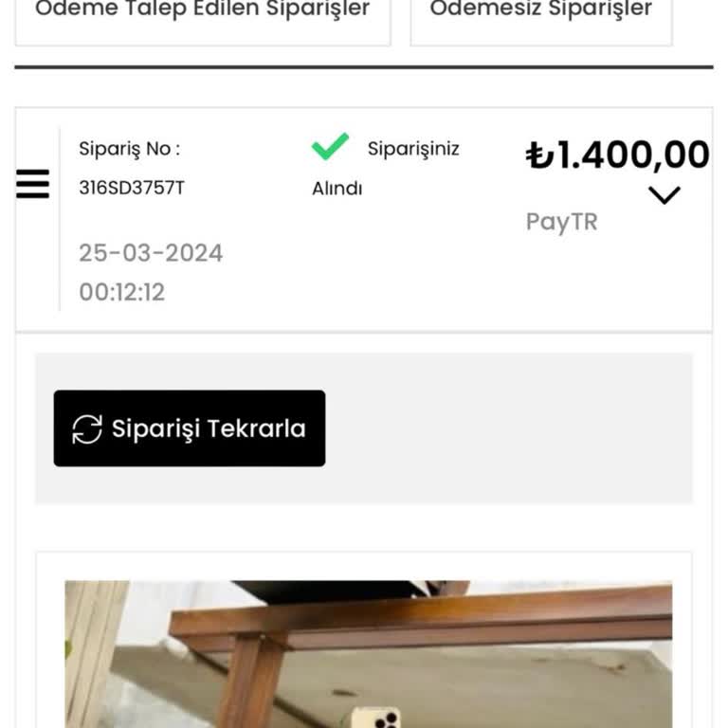Click the Alındı status word
The image size is (728, 728).
(337, 189)
